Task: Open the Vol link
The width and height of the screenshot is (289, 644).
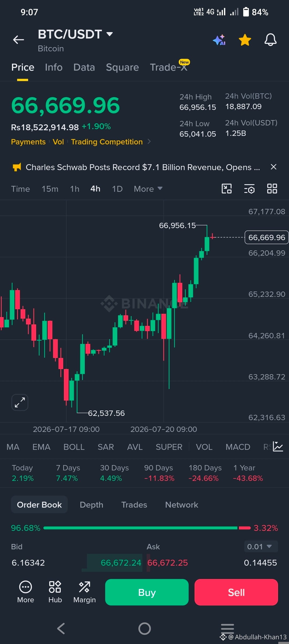Action: 58,142
